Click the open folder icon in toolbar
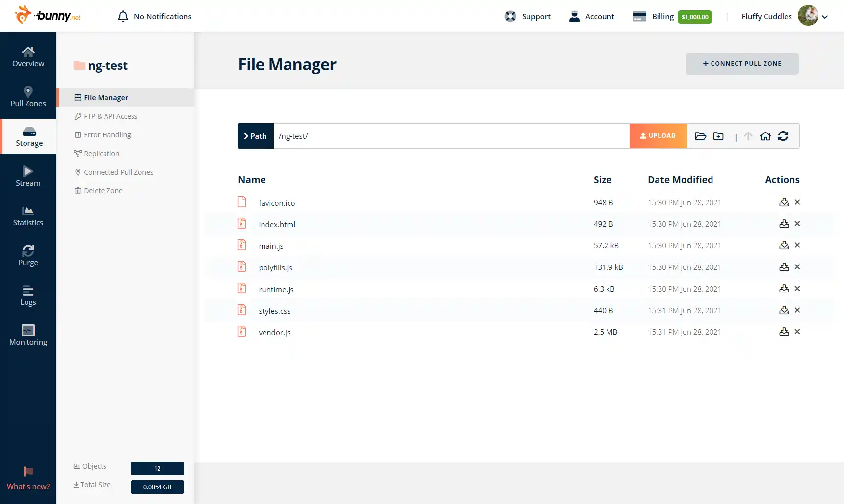This screenshot has width=844, height=504. tap(700, 136)
